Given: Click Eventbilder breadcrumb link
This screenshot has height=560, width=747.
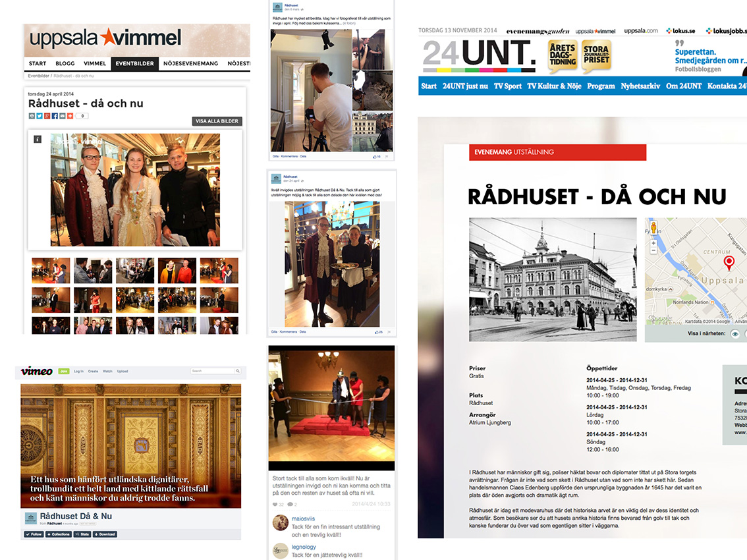Looking at the screenshot, I should (x=39, y=76).
